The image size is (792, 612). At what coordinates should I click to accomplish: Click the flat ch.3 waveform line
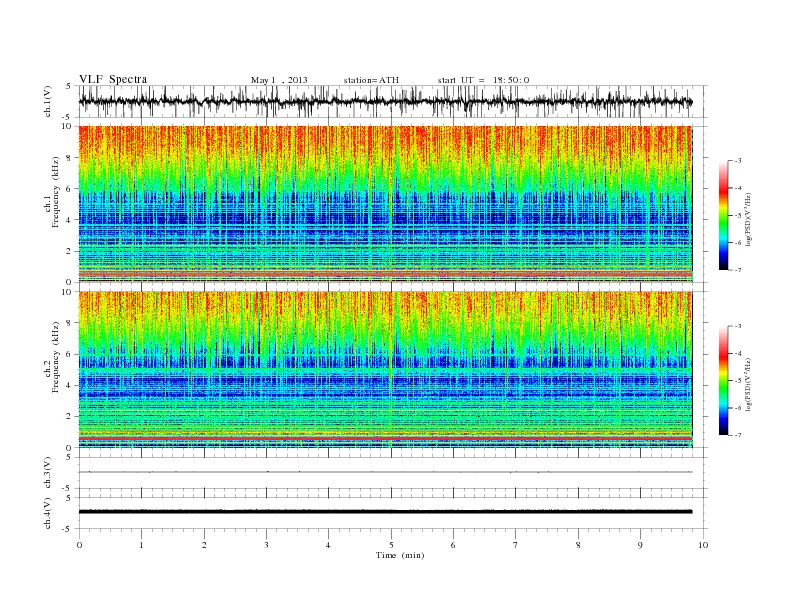click(385, 472)
